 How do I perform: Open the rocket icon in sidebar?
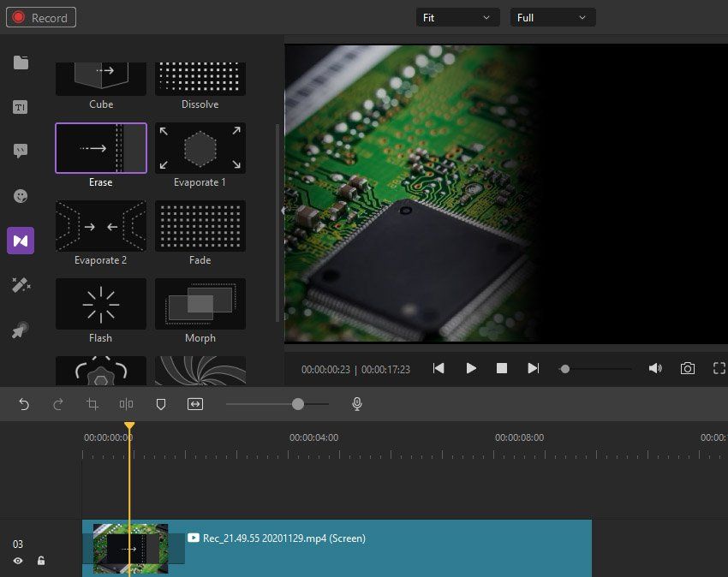21,330
